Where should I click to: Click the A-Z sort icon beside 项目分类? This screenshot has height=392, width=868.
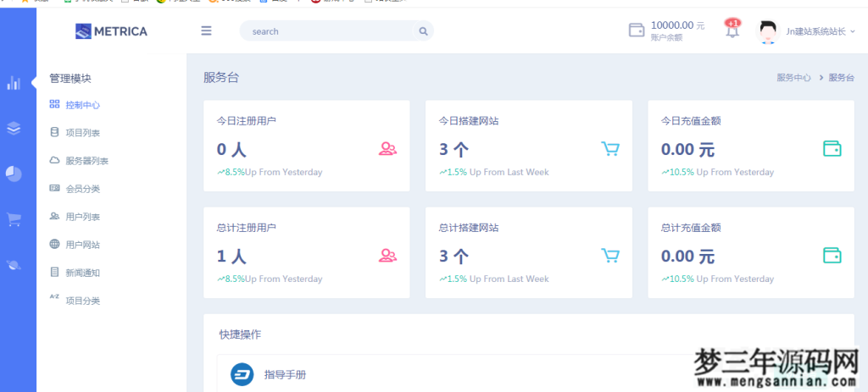coord(54,297)
